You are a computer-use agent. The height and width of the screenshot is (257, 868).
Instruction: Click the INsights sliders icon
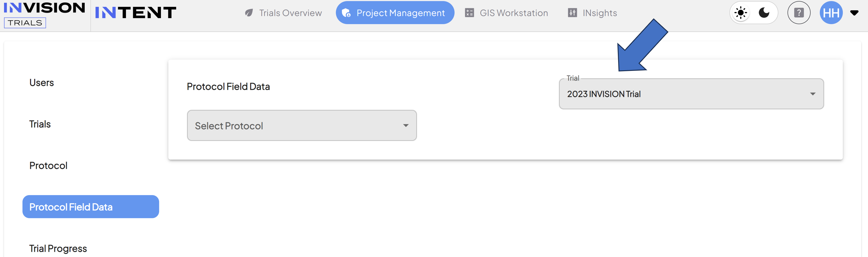coord(572,13)
